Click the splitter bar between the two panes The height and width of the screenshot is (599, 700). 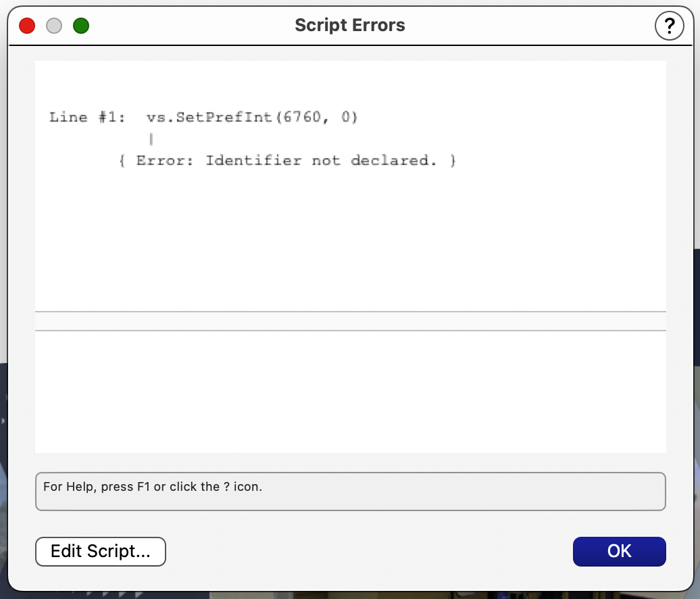[x=350, y=321]
